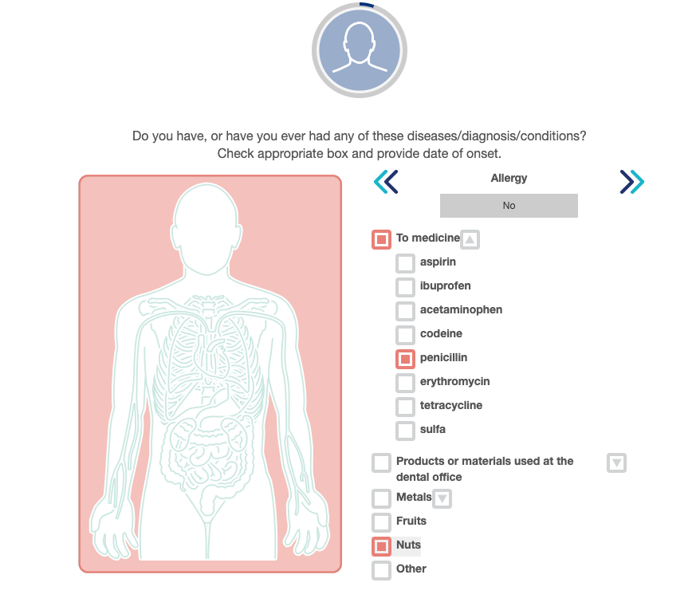Mark the tetracycline checkbox

click(406, 407)
